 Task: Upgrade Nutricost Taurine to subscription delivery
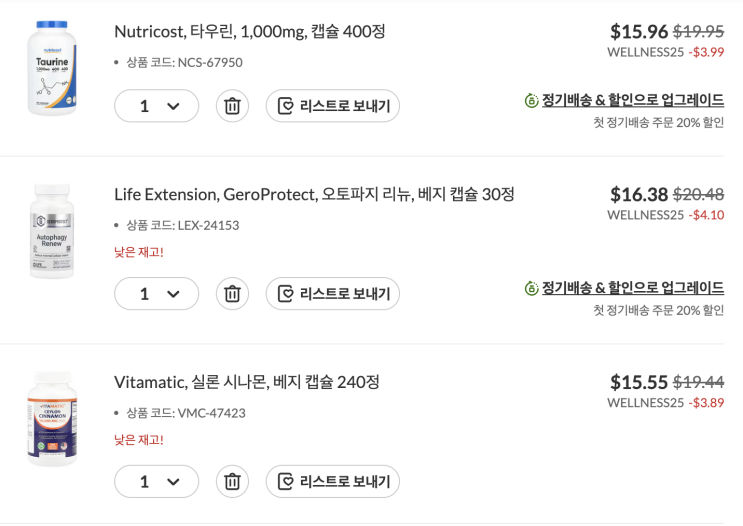click(x=632, y=101)
